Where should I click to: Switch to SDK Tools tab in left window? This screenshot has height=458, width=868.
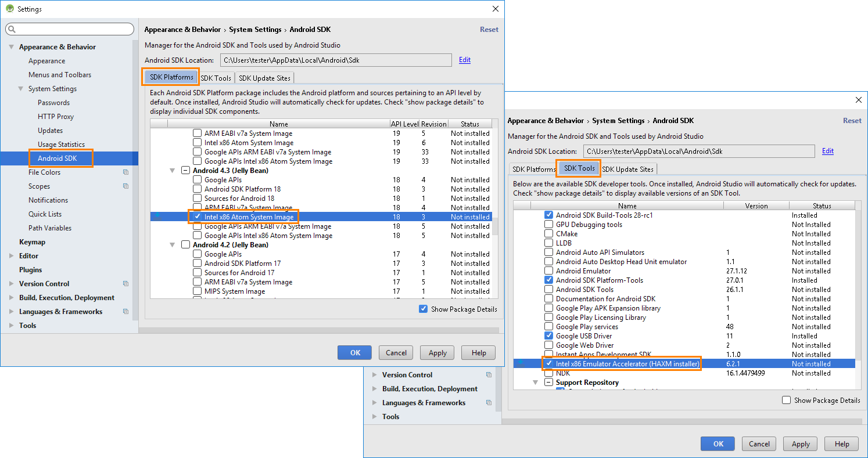(x=216, y=78)
